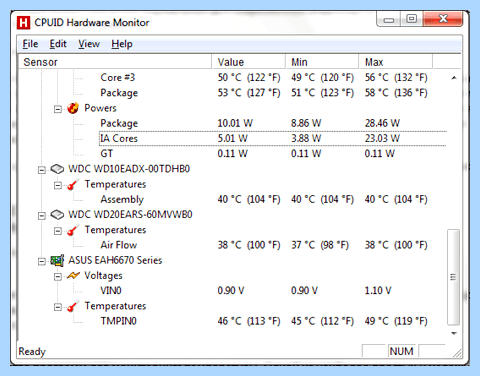480x376 pixels.
Task: Click the Value column header
Action: [248, 62]
